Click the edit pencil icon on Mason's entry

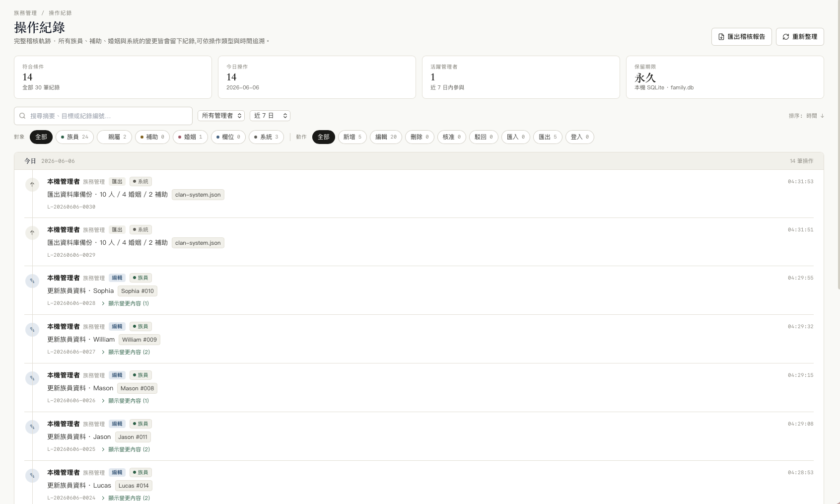point(32,378)
